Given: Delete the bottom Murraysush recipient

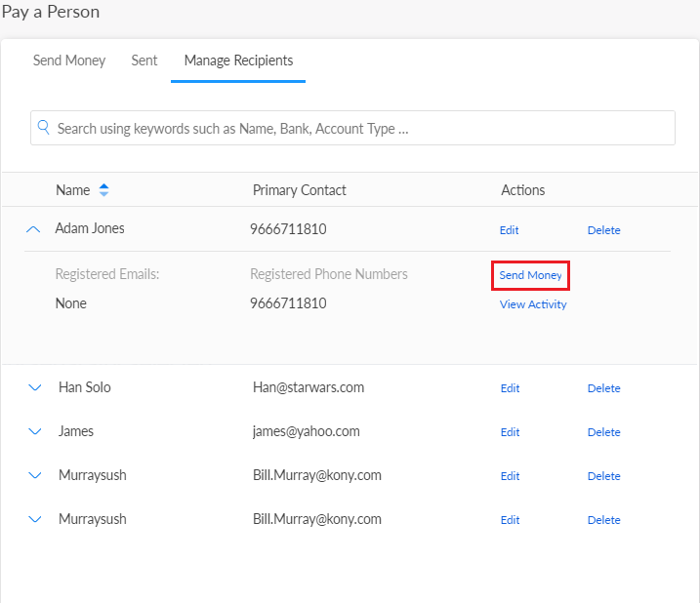Looking at the screenshot, I should tap(603, 520).
